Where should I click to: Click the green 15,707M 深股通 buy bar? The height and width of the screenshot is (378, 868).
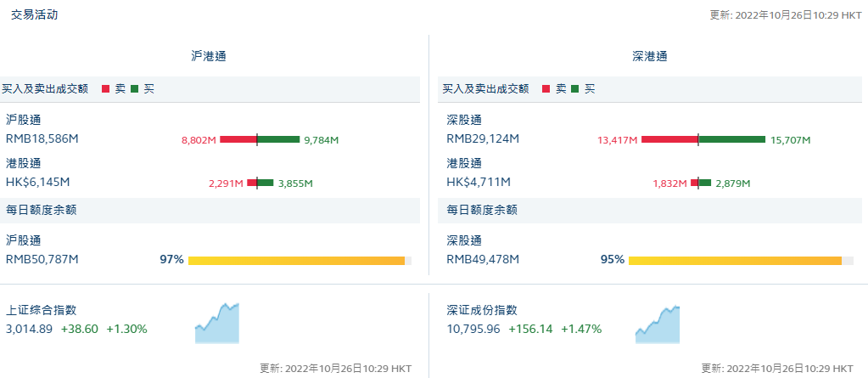point(731,139)
